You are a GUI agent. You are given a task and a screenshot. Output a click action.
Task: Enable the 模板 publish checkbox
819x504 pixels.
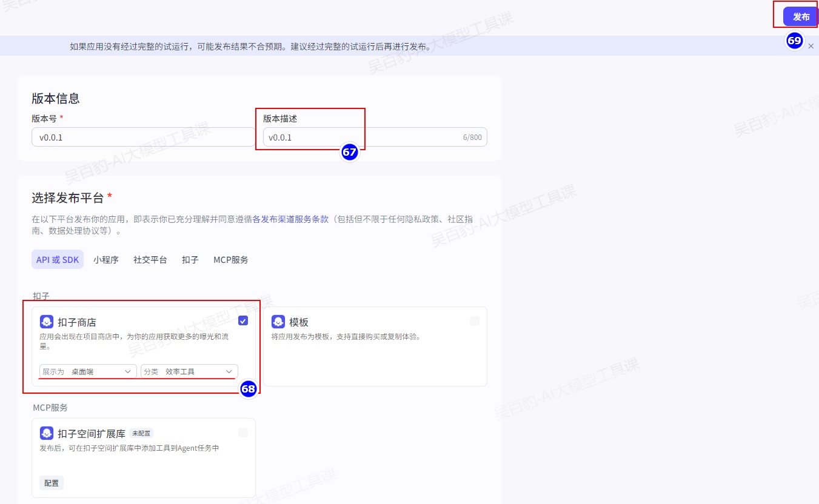475,321
